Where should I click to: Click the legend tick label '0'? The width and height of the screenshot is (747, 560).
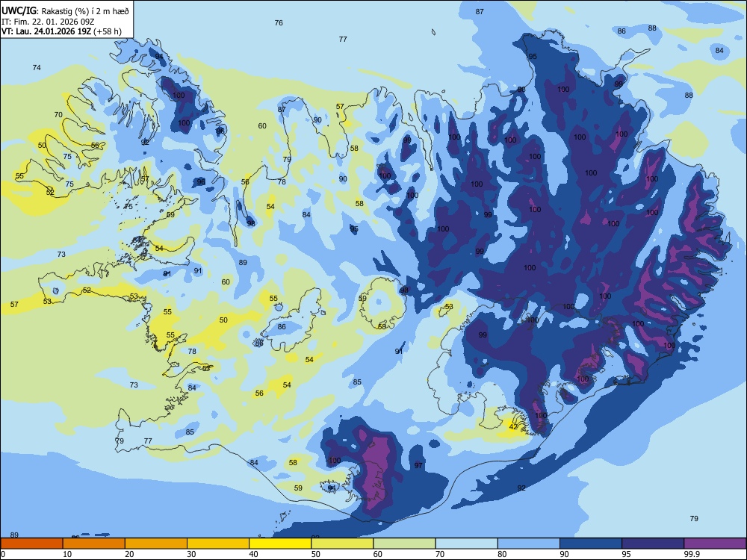click(x=3, y=554)
